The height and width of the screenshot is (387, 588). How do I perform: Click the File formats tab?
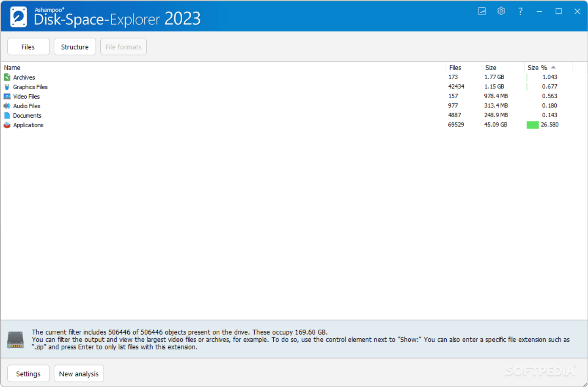pyautogui.click(x=123, y=47)
